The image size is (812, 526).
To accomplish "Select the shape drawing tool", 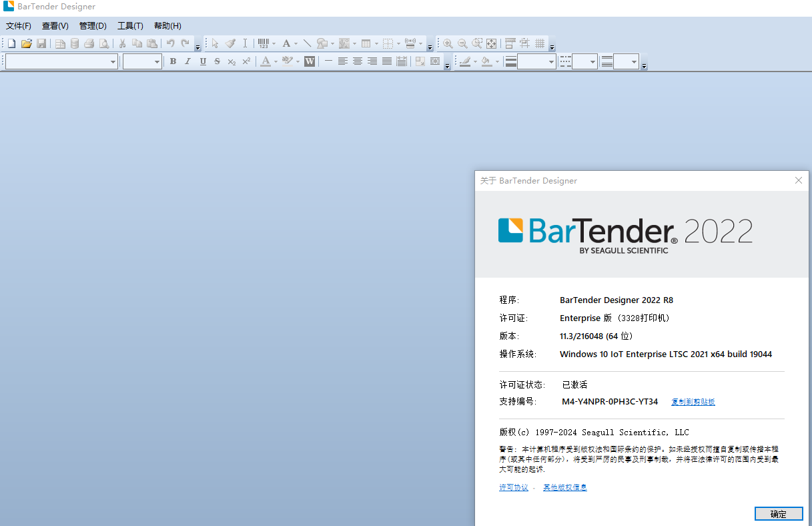I will 322,43.
